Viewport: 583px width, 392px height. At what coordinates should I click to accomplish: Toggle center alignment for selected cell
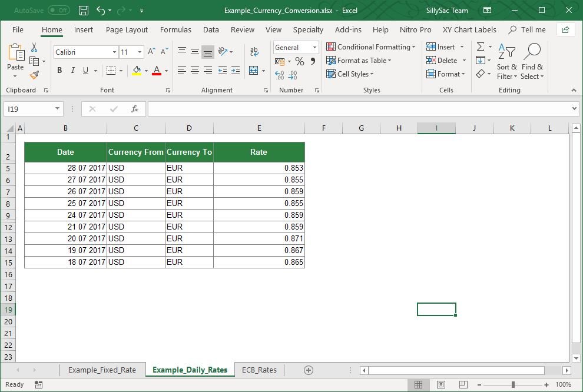click(x=195, y=71)
